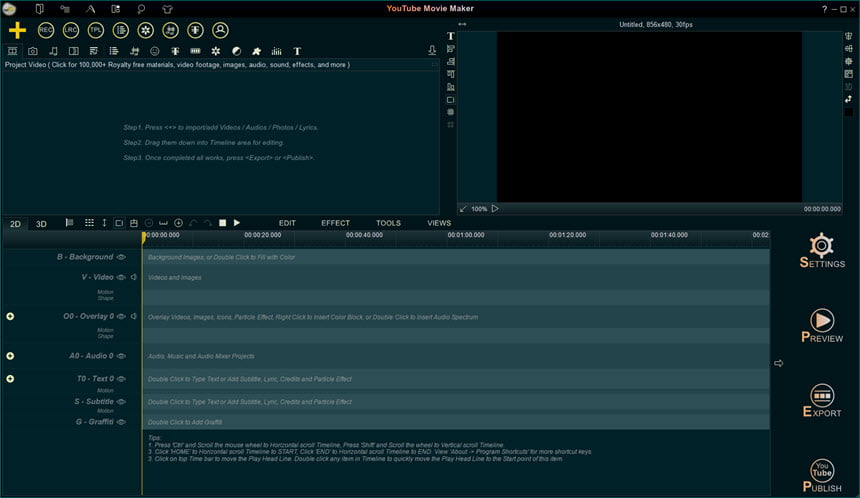The image size is (860, 498).
Task: Click the text T tool beside preview
Action: (x=450, y=36)
